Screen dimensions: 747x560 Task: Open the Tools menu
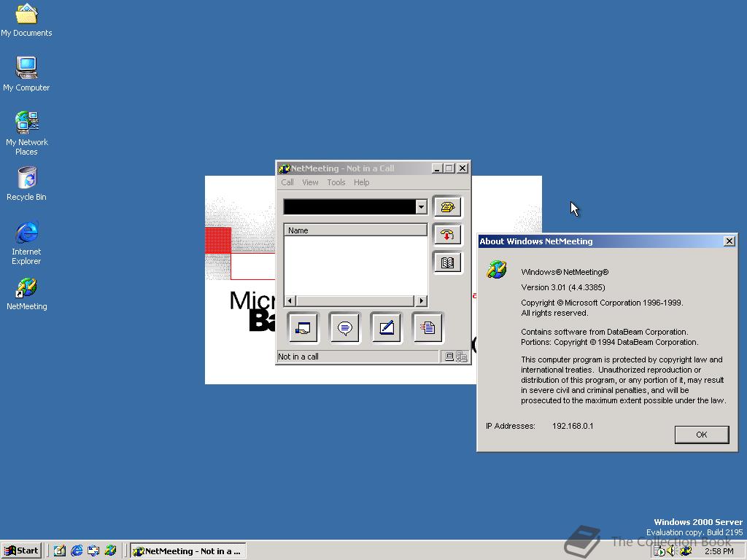(x=336, y=182)
